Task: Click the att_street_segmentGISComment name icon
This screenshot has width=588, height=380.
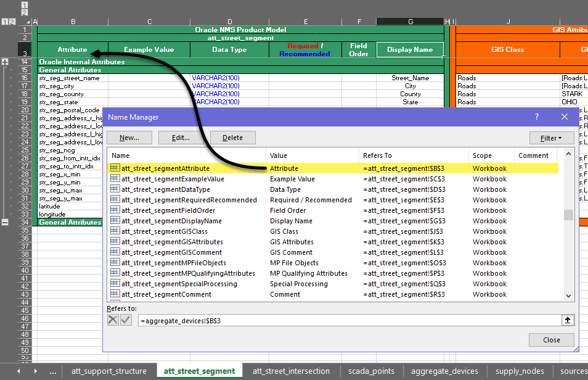Action: coord(115,252)
